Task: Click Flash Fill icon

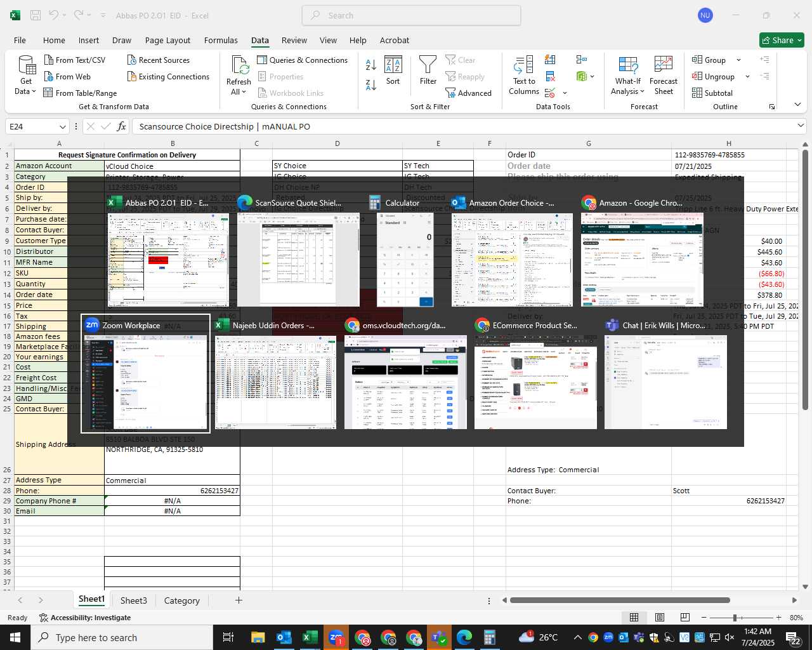Action: pyautogui.click(x=550, y=60)
